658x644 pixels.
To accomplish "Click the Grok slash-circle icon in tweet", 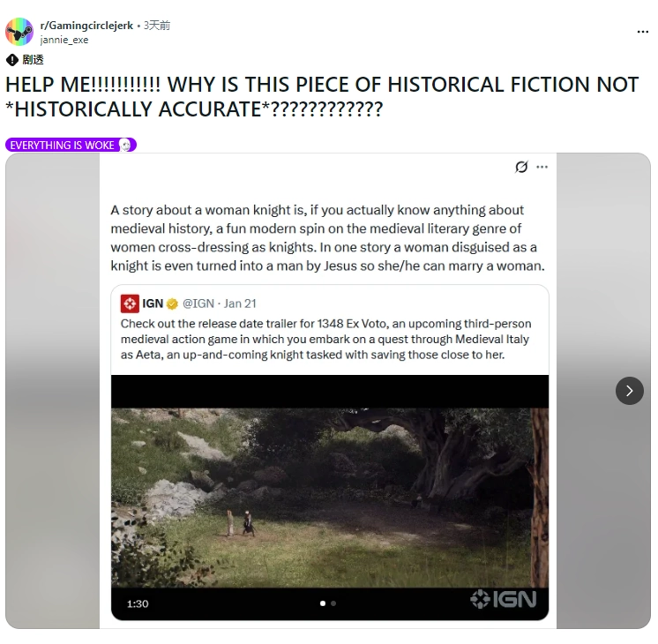I will [521, 167].
